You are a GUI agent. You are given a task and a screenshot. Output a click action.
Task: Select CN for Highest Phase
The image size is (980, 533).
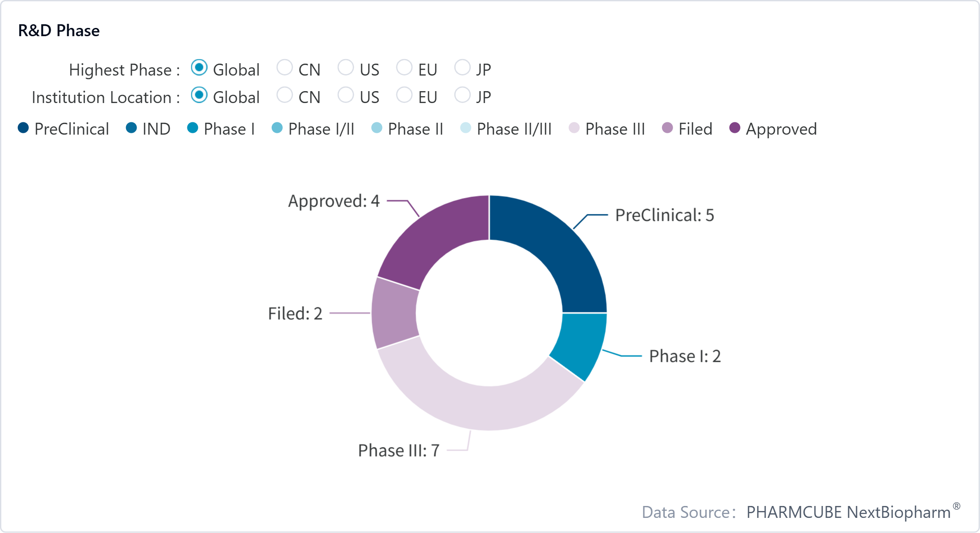click(x=285, y=68)
